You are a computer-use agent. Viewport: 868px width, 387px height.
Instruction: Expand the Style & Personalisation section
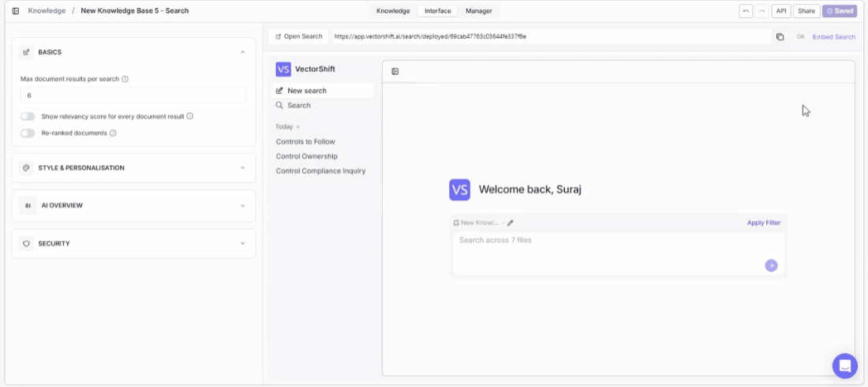pos(242,167)
